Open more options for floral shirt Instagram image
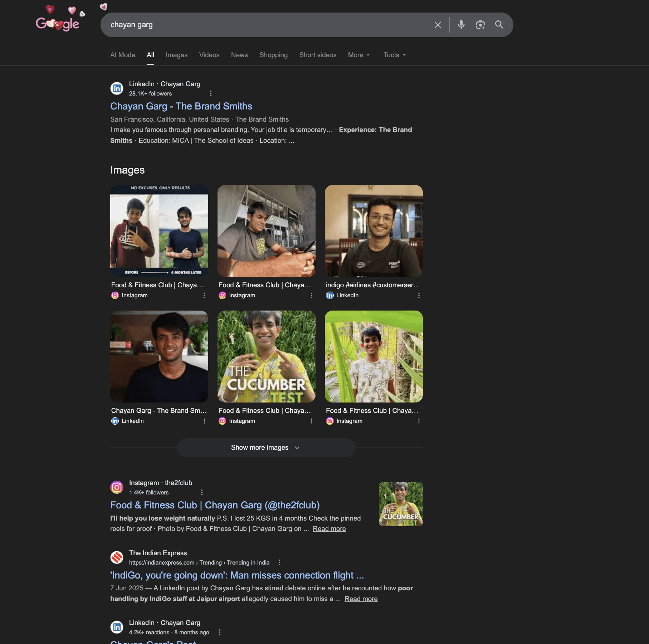Viewport: 649px width, 644px height. pyautogui.click(x=419, y=421)
